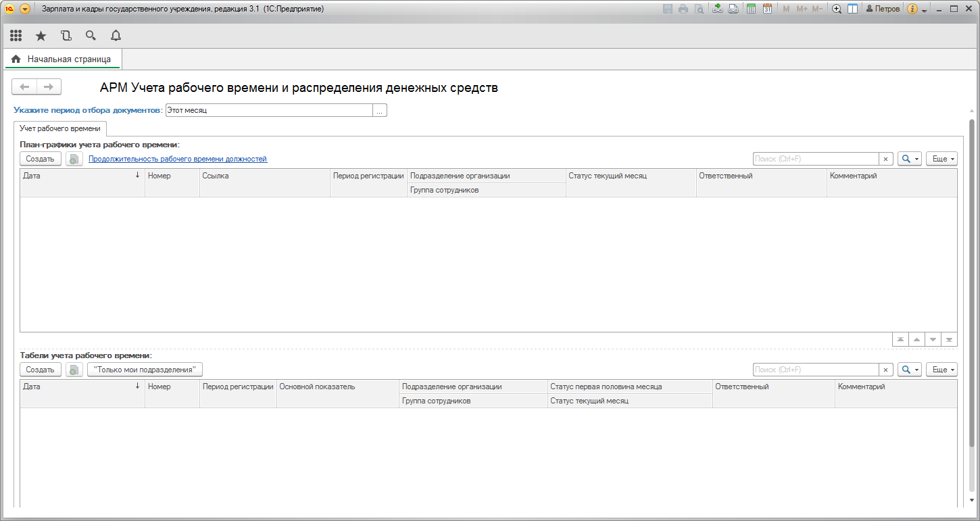
Task: Click the zoom scale magnifier icon
Action: click(837, 9)
